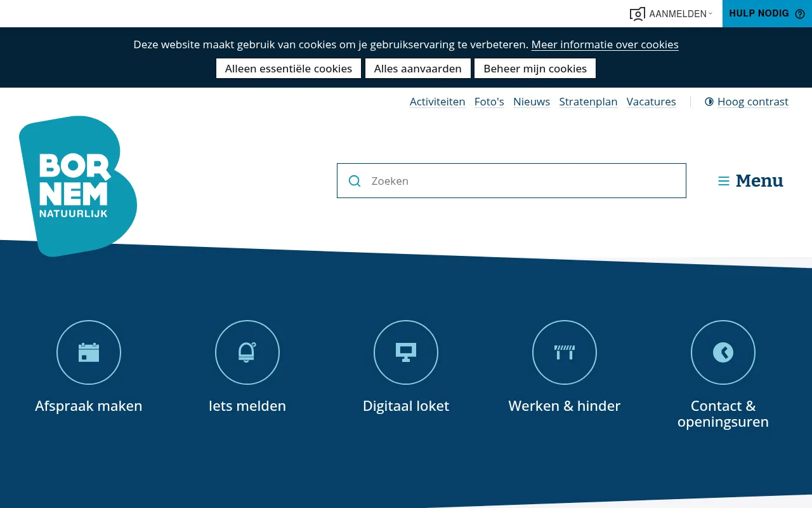Image resolution: width=812 pixels, height=508 pixels.
Task: Toggle Hoog contrast mode
Action: click(753, 102)
